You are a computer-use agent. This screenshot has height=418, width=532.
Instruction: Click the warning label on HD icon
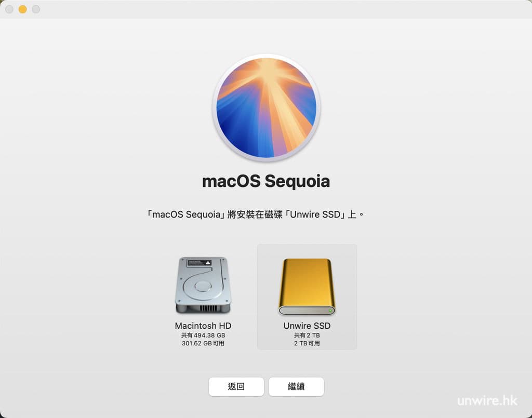pyautogui.click(x=199, y=263)
